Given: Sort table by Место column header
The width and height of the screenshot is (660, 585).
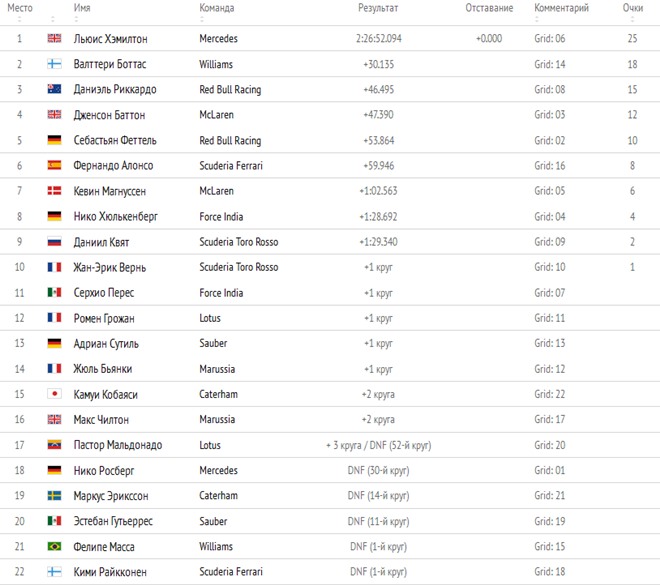Looking at the screenshot, I should coord(19,8).
